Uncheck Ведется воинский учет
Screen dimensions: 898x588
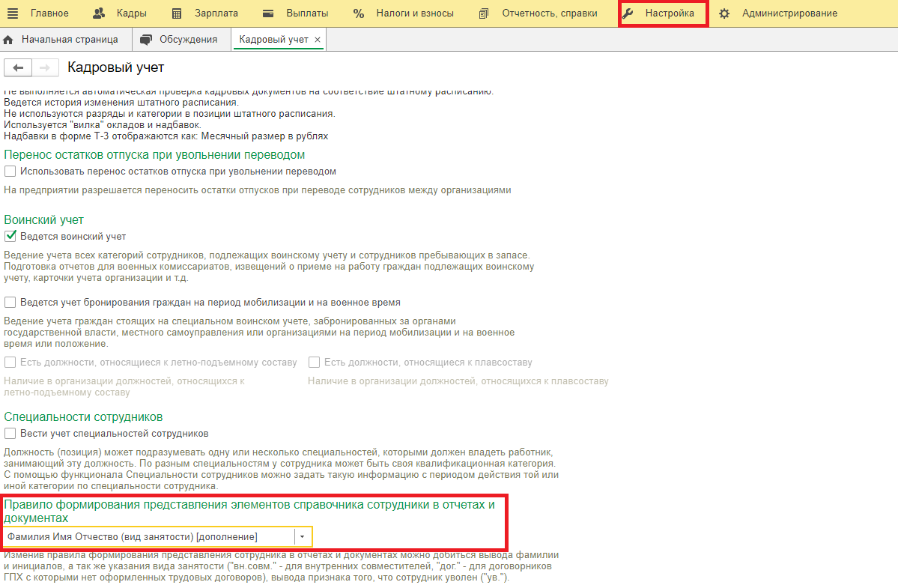(10, 236)
